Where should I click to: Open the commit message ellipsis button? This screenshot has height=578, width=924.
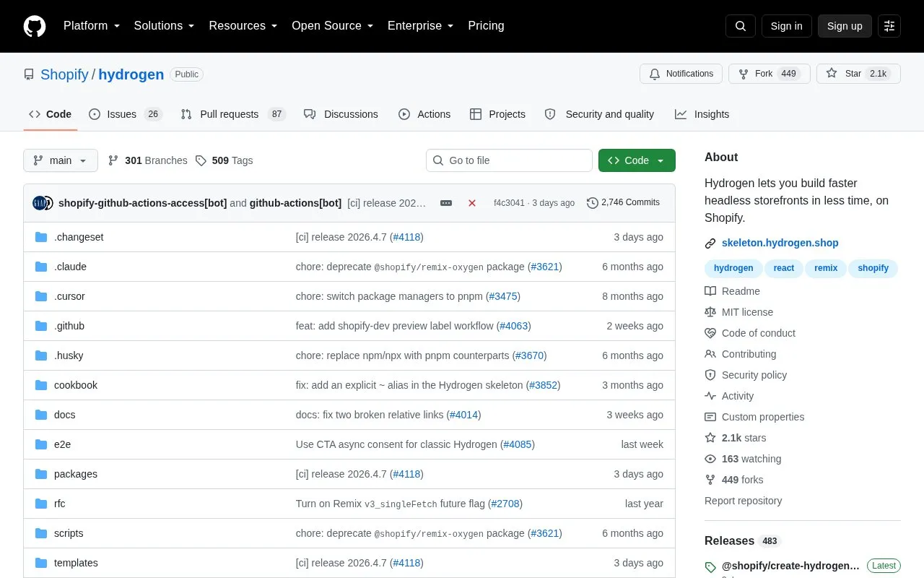pos(446,203)
